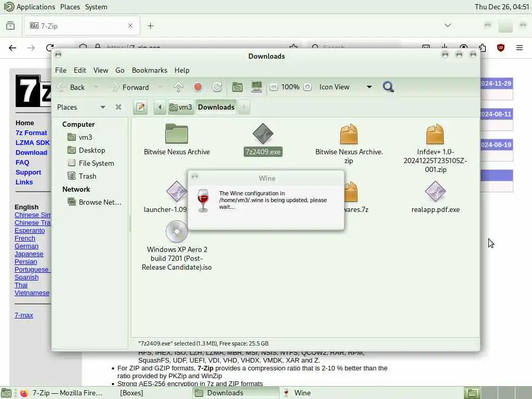Open the Edit menu

click(x=80, y=70)
